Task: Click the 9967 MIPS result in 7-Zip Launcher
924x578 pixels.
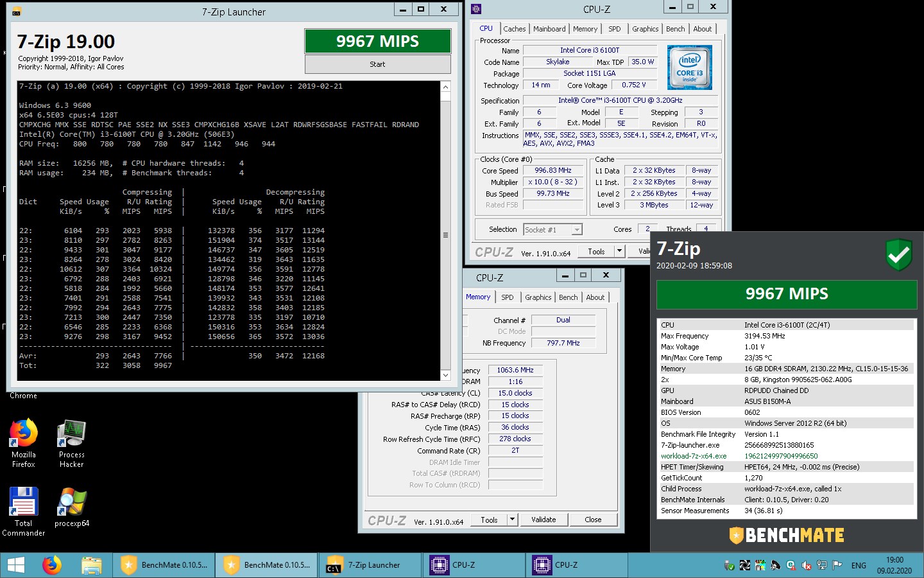Action: 377,41
